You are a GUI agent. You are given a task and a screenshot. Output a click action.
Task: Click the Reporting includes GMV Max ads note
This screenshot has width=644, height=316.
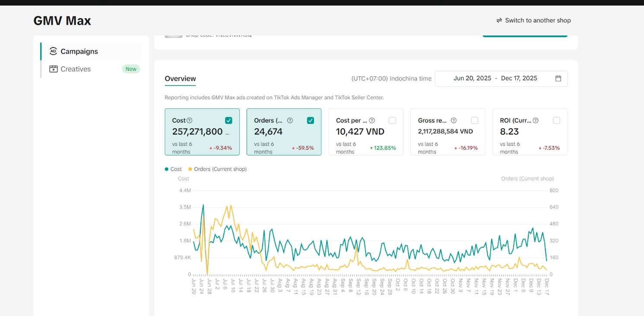click(274, 98)
